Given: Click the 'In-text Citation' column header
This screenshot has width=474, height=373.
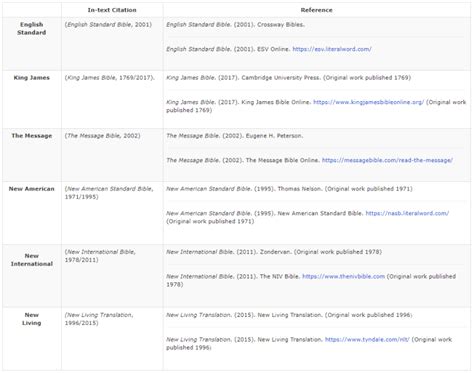Looking at the screenshot, I should click(x=112, y=10).
